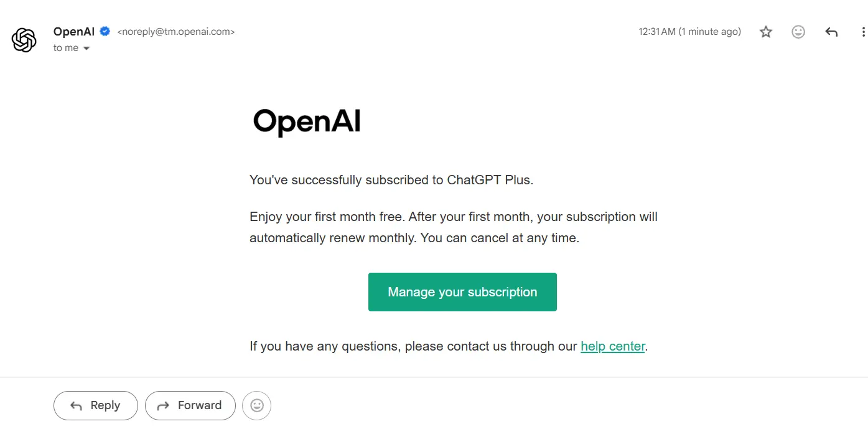This screenshot has height=429, width=868.
Task: Follow the help center link
Action: click(x=613, y=346)
